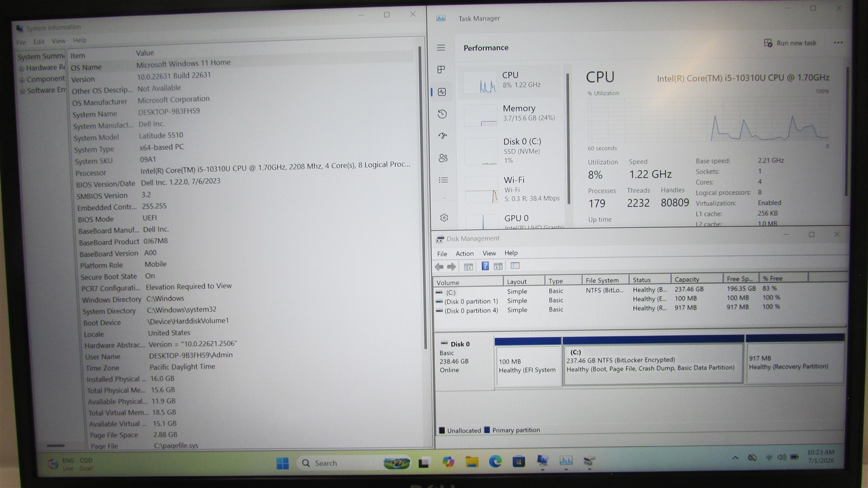Sort by Volume column header
Screen dimensions: 868x488
pos(469,282)
